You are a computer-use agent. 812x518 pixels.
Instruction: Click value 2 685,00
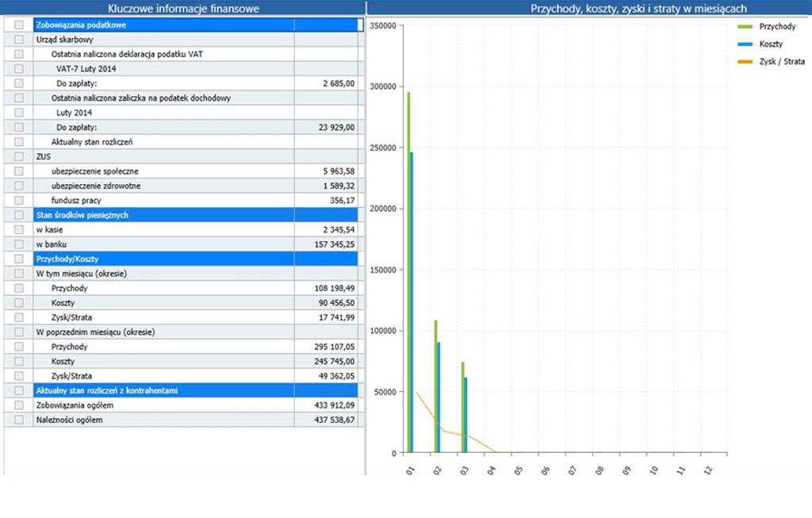339,83
